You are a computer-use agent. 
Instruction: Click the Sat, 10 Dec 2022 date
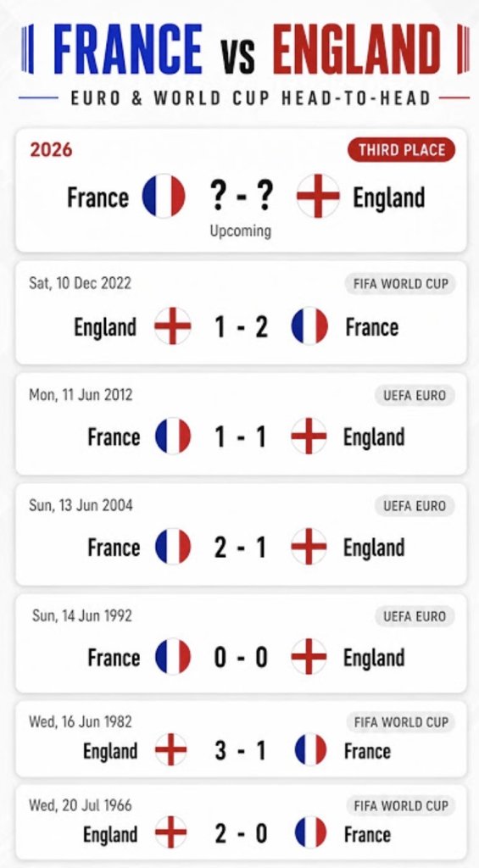coord(81,283)
